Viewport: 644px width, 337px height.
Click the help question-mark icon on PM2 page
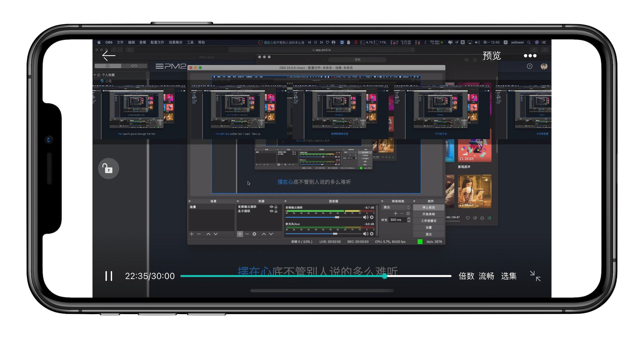coord(530,66)
